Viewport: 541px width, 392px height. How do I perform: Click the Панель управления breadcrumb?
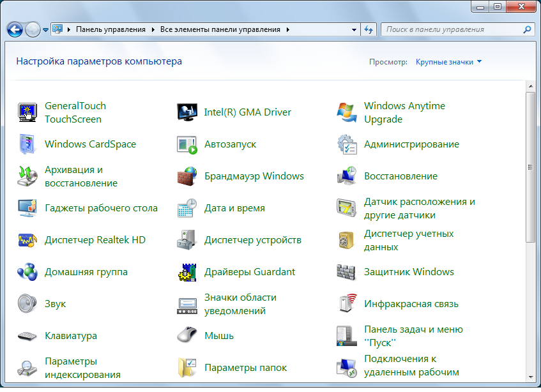click(x=110, y=29)
